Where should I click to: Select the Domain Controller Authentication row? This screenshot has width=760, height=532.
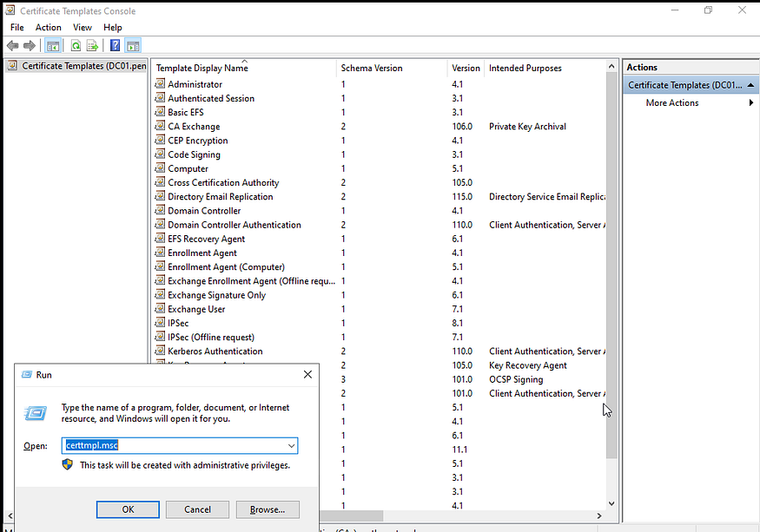point(235,225)
